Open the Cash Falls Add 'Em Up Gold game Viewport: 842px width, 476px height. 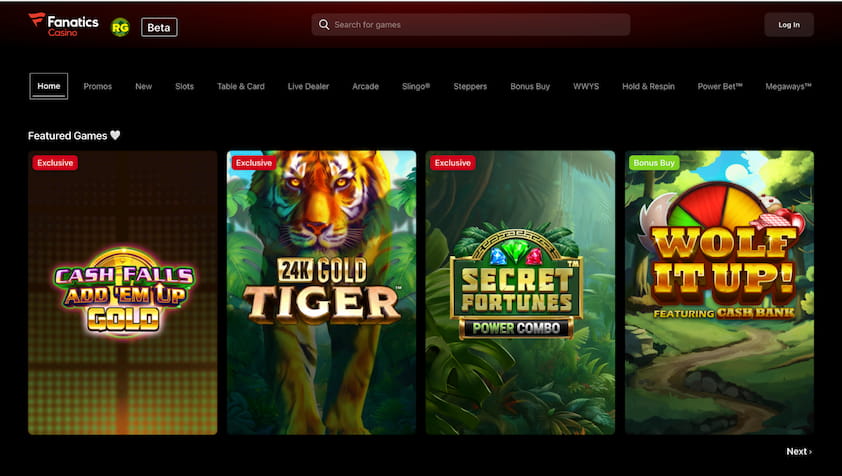coord(123,292)
